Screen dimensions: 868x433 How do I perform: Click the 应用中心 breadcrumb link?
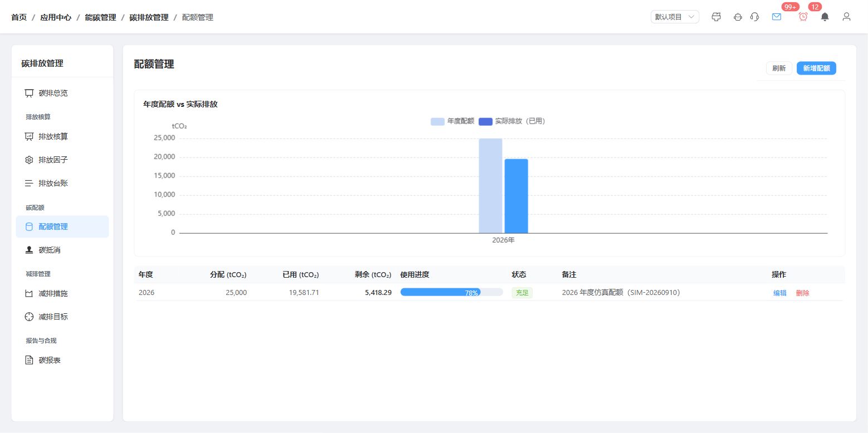coord(56,17)
